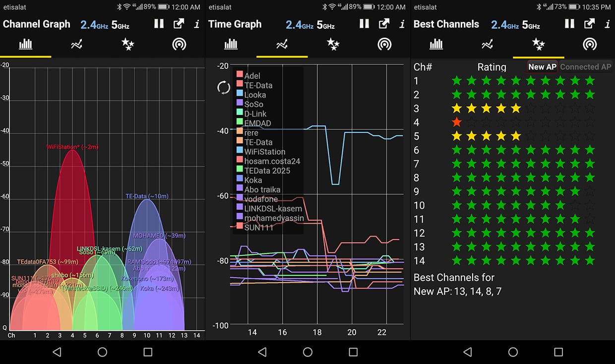Switch rating mode to Connected AP

pos(586,67)
